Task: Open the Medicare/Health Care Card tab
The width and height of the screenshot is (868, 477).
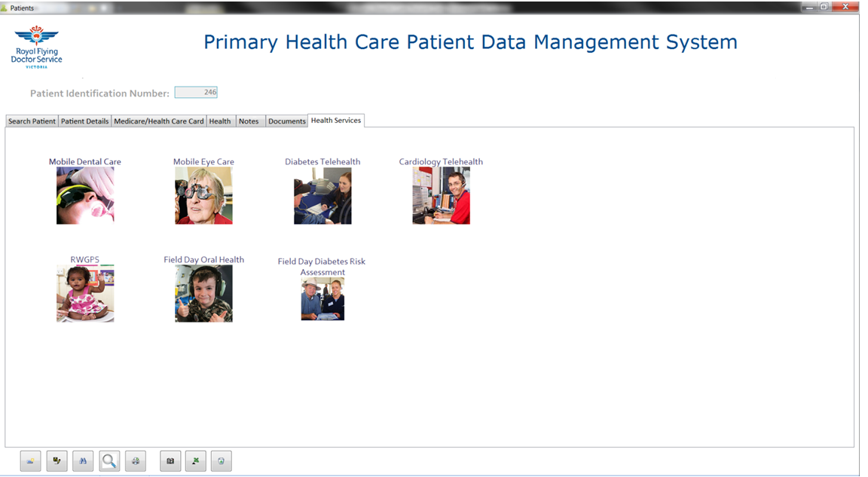Action: point(158,121)
